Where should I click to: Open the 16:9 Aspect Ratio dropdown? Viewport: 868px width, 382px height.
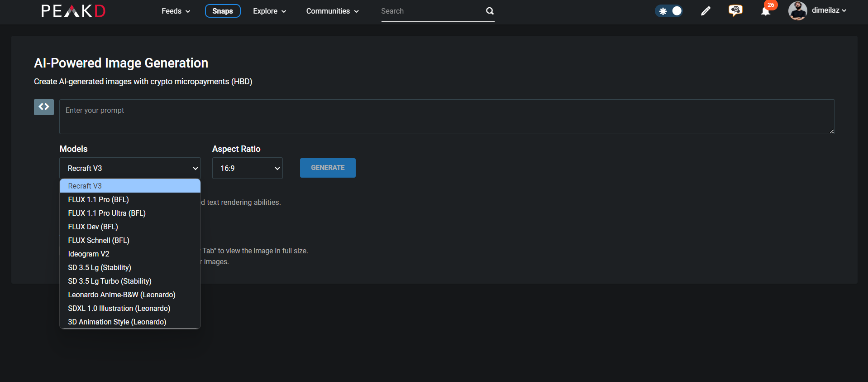248,168
